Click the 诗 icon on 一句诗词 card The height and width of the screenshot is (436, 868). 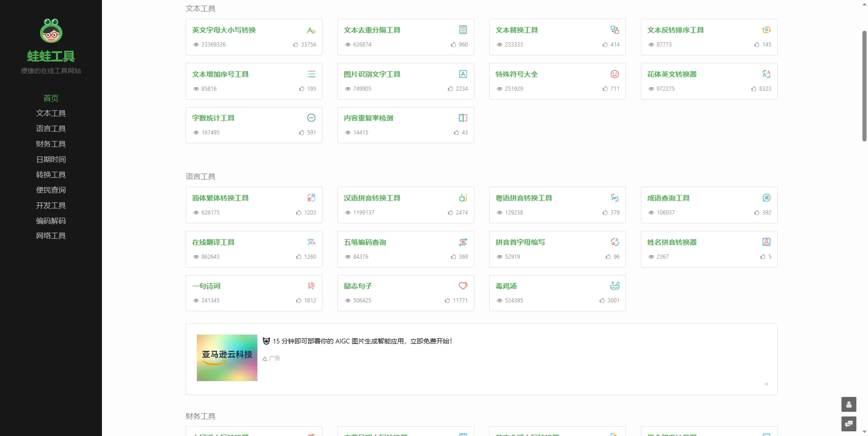[311, 286]
